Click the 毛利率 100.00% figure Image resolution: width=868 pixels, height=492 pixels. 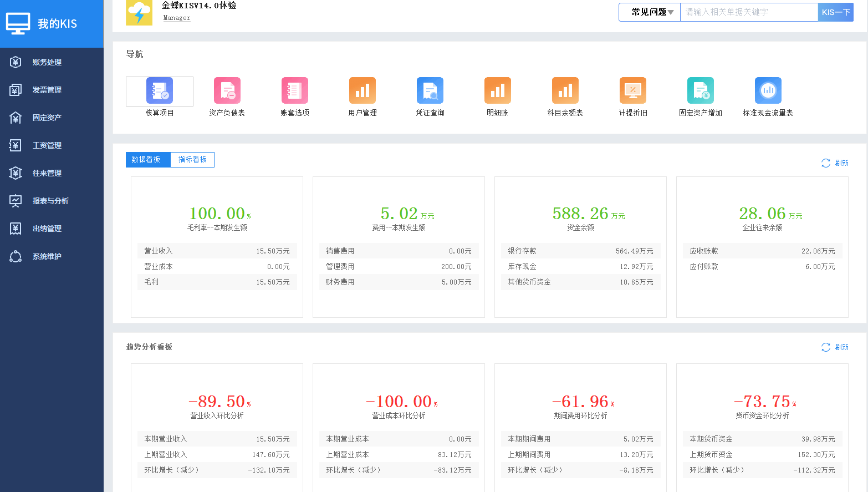coord(220,214)
